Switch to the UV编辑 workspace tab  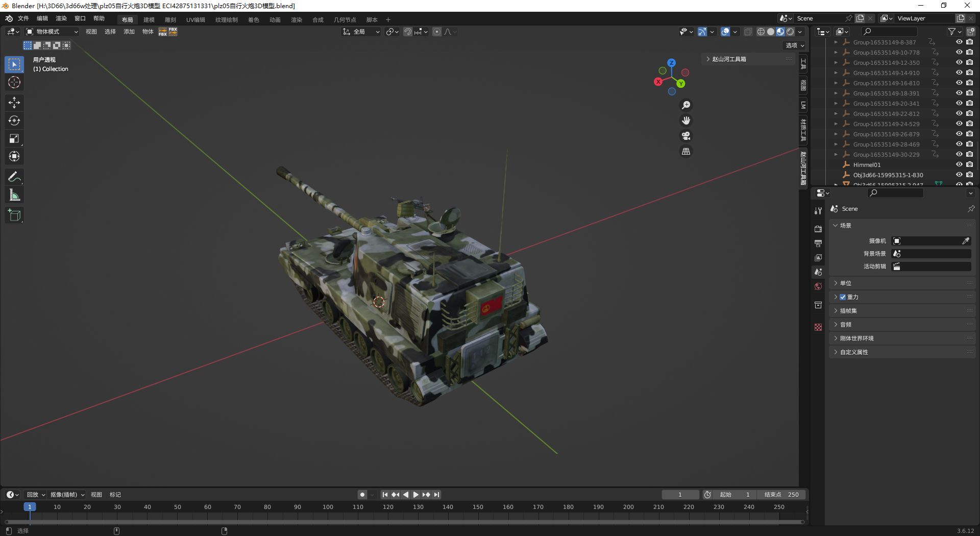pyautogui.click(x=195, y=20)
